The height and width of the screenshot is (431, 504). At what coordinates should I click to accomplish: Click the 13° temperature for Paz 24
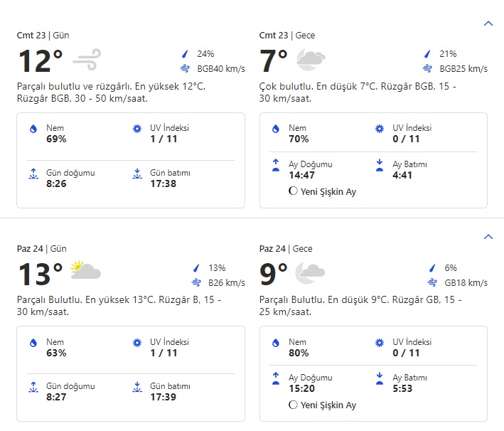tap(39, 275)
